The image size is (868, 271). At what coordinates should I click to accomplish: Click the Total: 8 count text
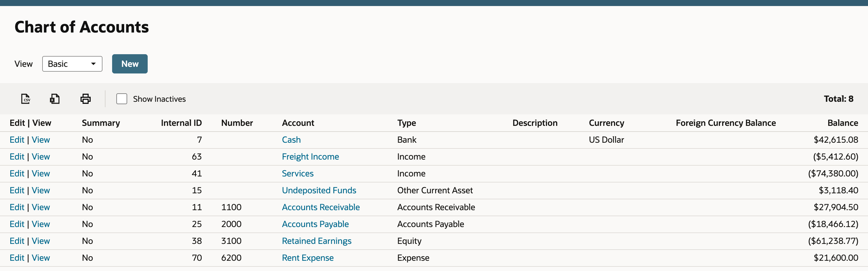point(838,99)
